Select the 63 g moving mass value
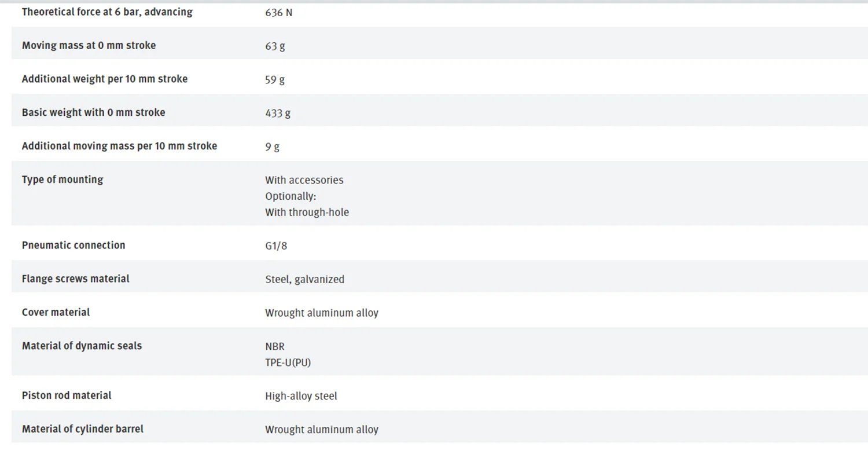 (x=275, y=46)
